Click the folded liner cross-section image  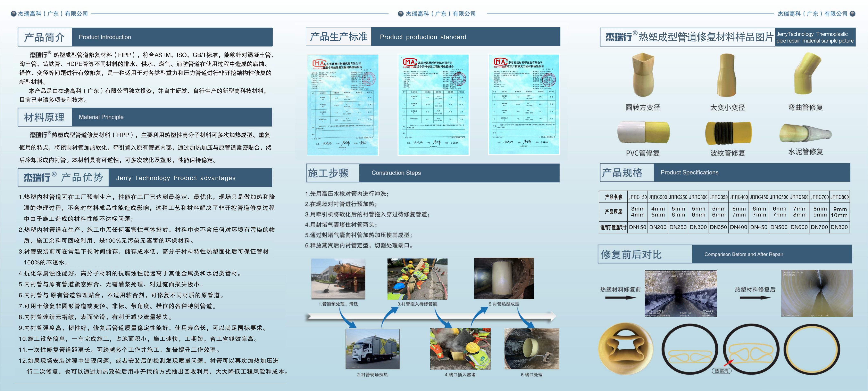point(626,349)
